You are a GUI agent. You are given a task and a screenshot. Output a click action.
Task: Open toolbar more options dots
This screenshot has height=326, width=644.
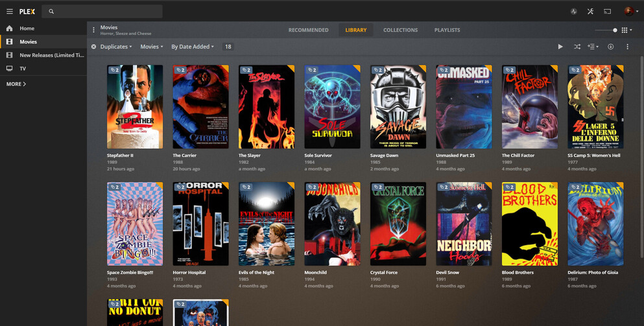coord(627,47)
